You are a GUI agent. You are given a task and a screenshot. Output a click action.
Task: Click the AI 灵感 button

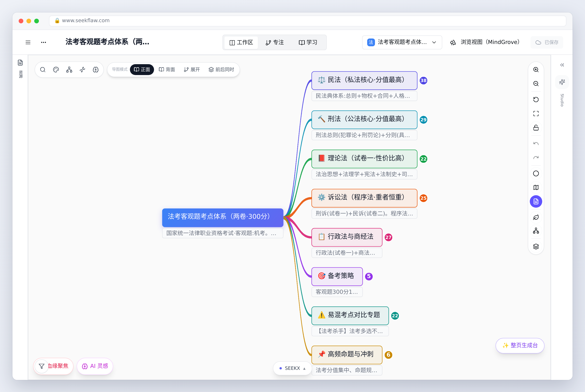click(x=95, y=366)
